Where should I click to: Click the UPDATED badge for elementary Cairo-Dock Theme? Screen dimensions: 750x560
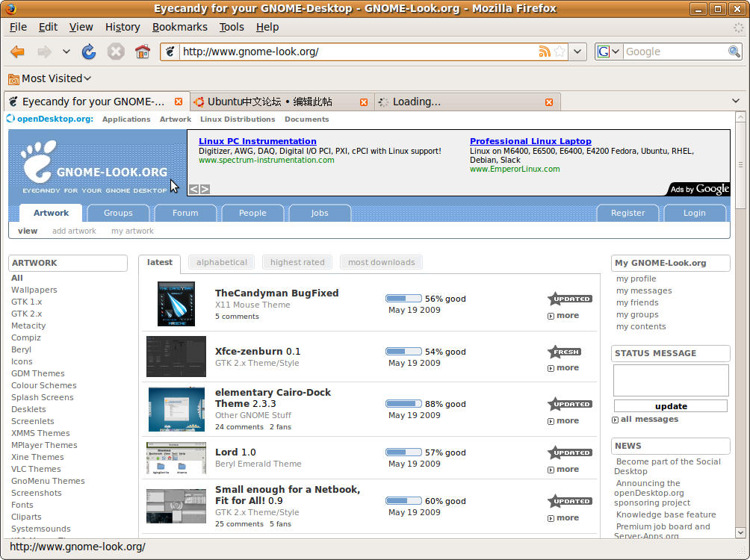570,404
